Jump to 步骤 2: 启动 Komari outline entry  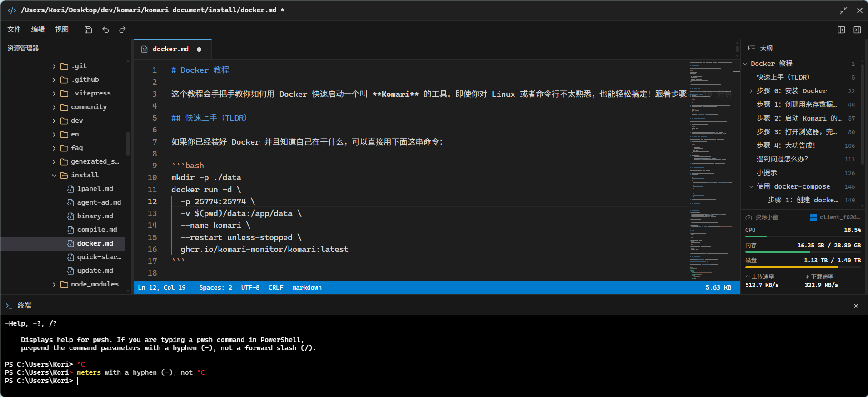[799, 118]
